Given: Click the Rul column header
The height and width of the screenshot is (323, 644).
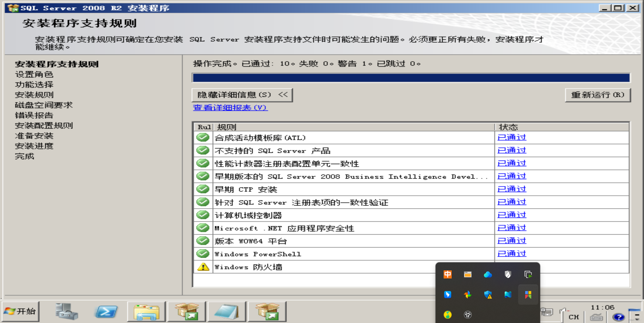Looking at the screenshot, I should 204,127.
